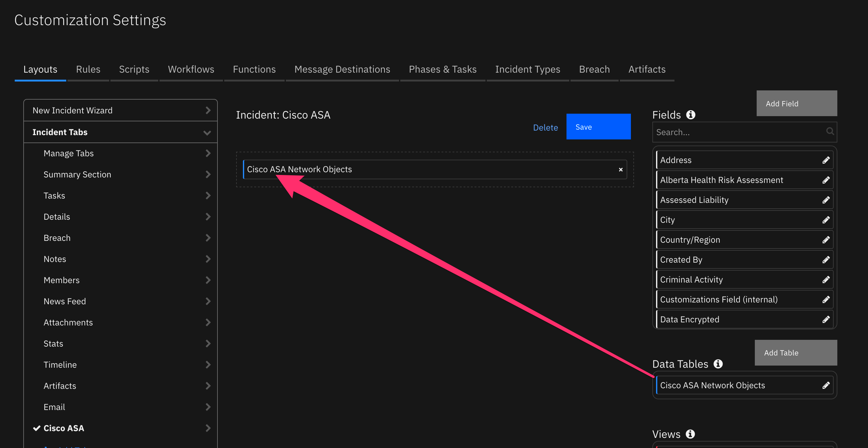Open the Timeline layout
Screen dimensions: 868x448
(120, 365)
